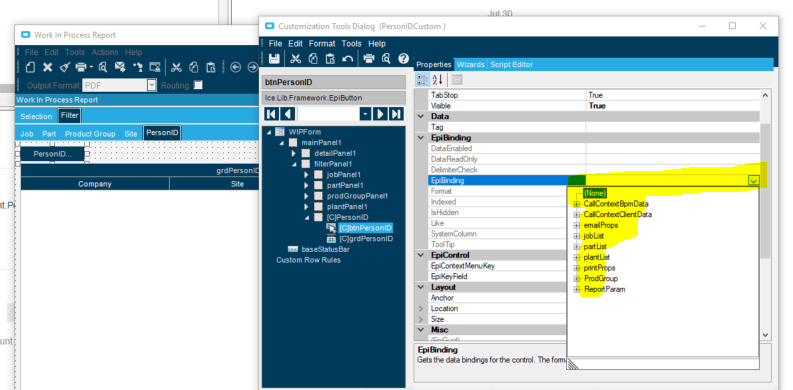
Task: Click the Undo arrow icon in toolbar
Action: (x=347, y=59)
